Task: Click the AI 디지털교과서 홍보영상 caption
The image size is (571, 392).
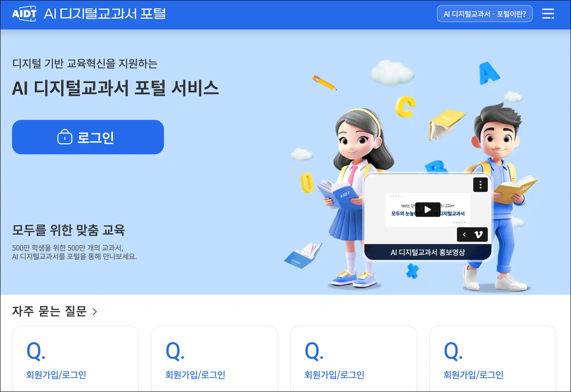Action: pyautogui.click(x=428, y=252)
